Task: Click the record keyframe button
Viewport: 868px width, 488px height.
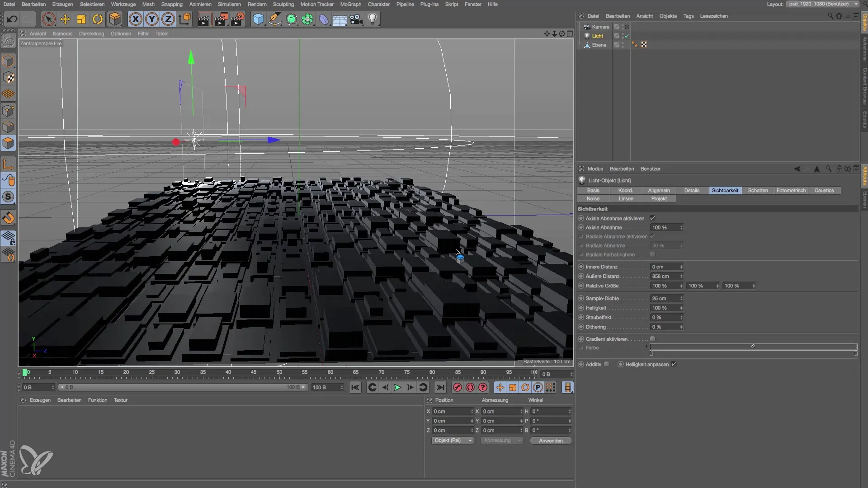Action: (458, 387)
